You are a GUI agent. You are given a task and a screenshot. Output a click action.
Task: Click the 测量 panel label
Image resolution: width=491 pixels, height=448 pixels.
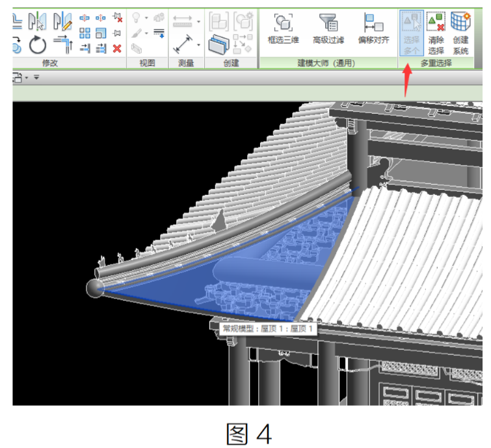coord(186,63)
